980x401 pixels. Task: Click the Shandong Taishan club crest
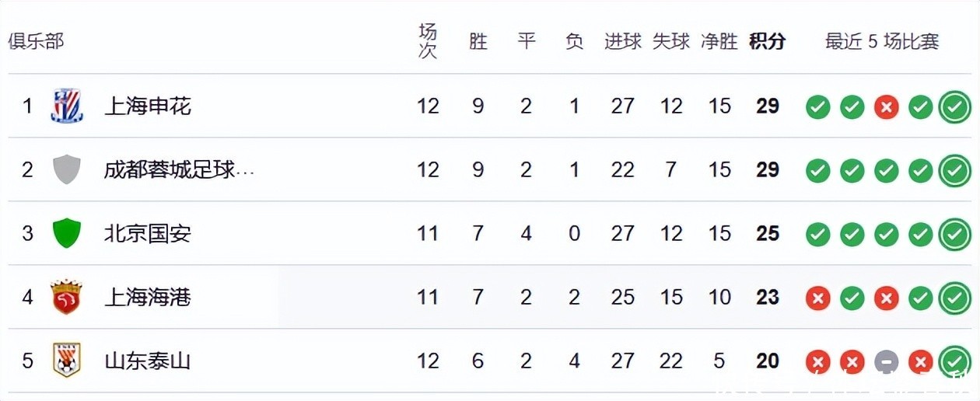(x=67, y=361)
